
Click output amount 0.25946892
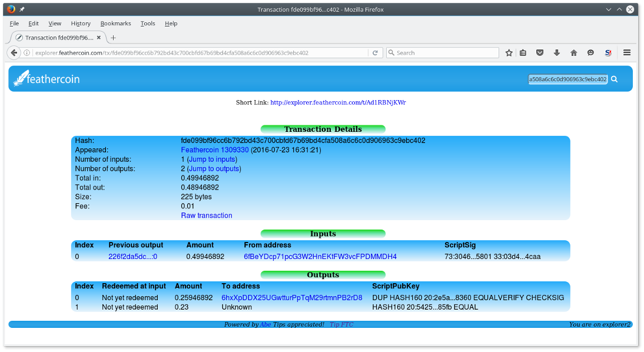[x=194, y=298]
